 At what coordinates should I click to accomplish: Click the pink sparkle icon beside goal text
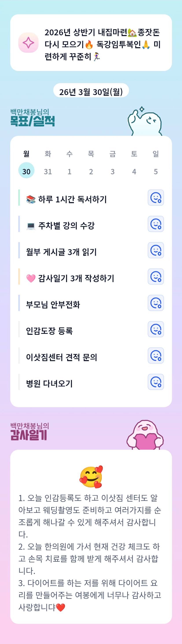[x=28, y=43]
